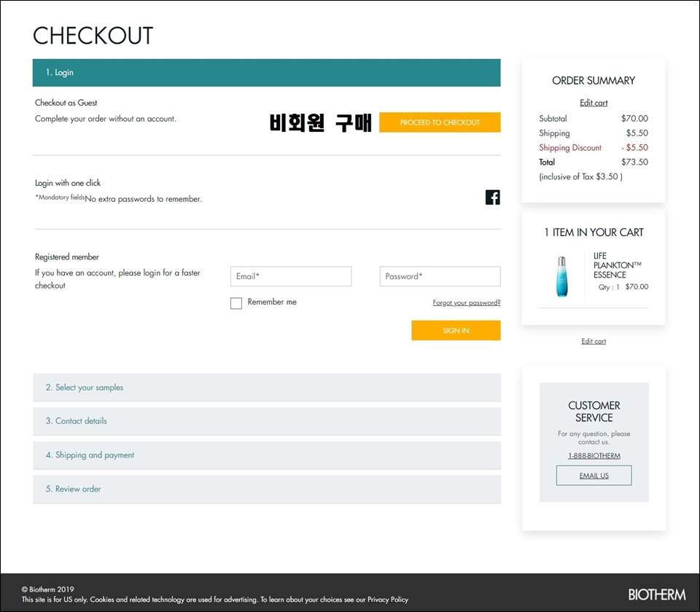This screenshot has width=700, height=612.
Task: Click the Checkout as Guest heading
Action: [x=66, y=103]
